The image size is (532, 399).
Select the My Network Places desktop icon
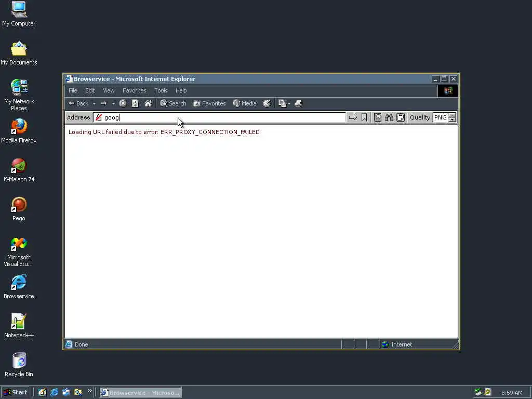tap(19, 95)
